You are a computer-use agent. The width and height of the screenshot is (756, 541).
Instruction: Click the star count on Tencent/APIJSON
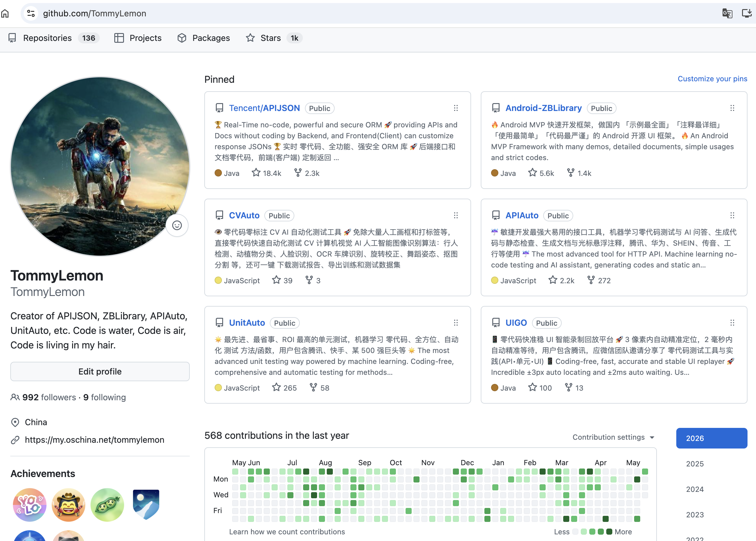coord(266,173)
